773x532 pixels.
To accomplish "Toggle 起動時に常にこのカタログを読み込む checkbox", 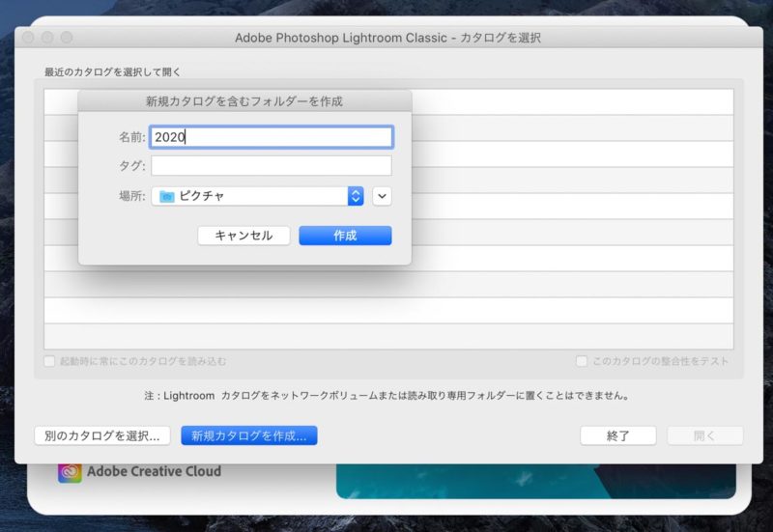I will 49,361.
